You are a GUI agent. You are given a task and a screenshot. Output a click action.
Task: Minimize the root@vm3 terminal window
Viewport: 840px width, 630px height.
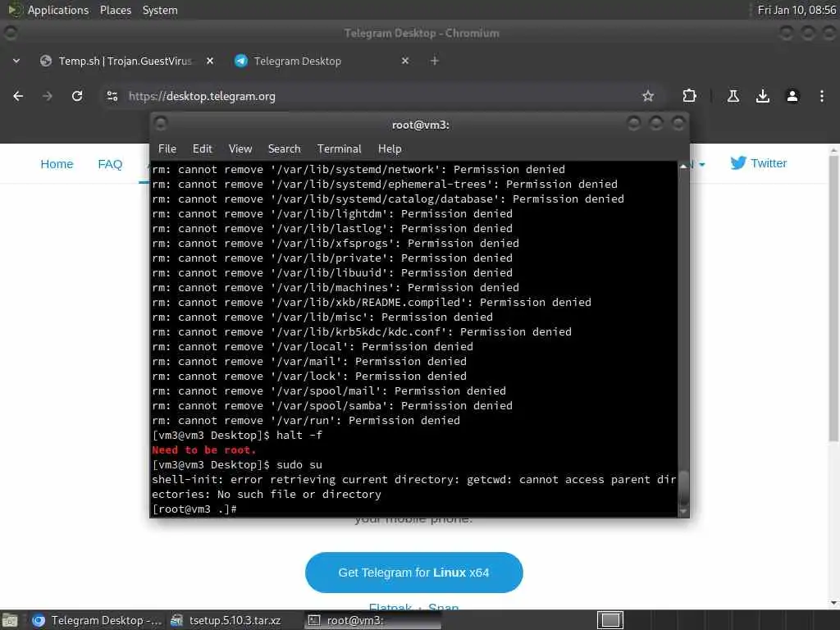tap(634, 124)
